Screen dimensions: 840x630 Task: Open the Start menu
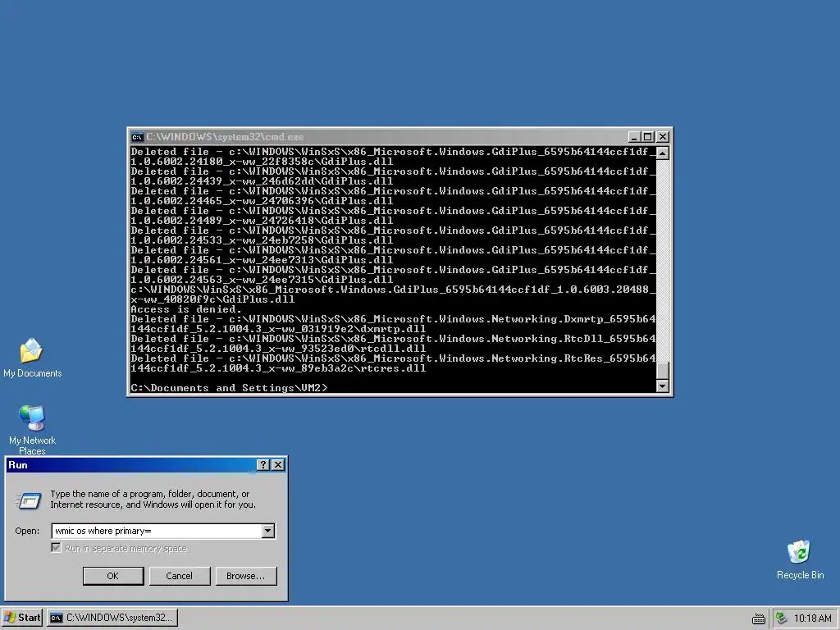coord(22,618)
